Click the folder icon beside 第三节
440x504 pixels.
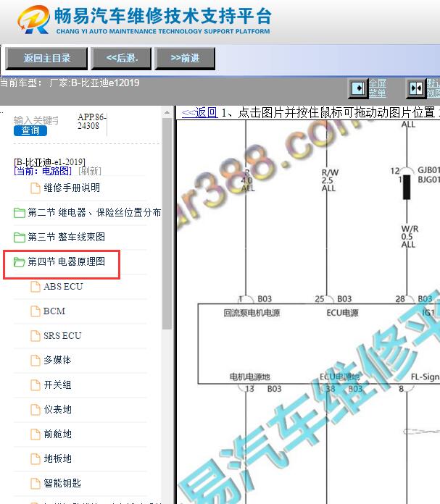[x=20, y=238]
